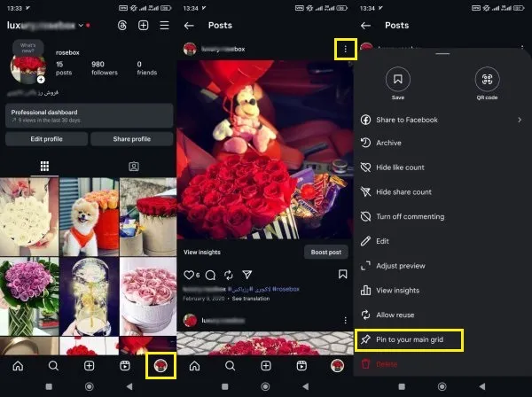
Task: Open the pink roses box thumbnail
Action: (x=148, y=296)
